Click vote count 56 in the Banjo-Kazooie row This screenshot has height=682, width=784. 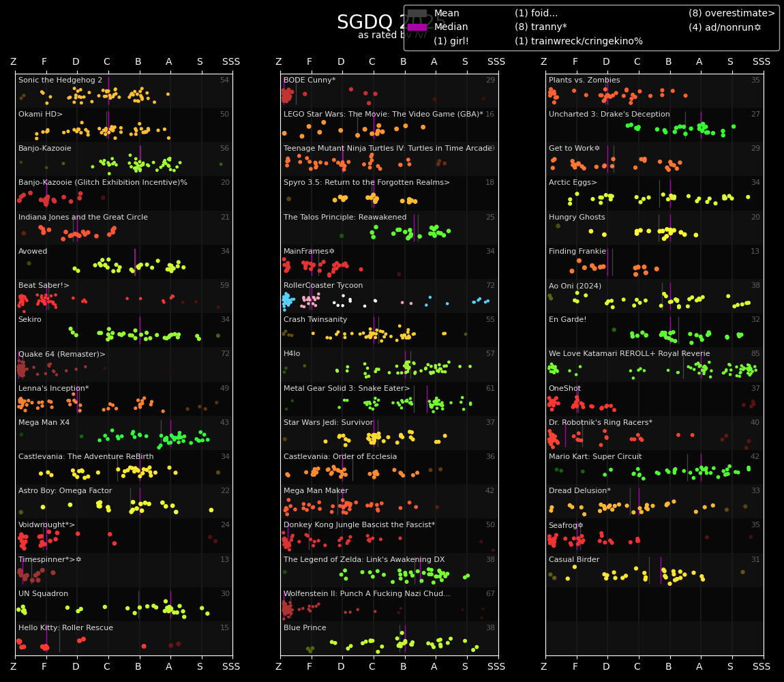[x=224, y=149]
